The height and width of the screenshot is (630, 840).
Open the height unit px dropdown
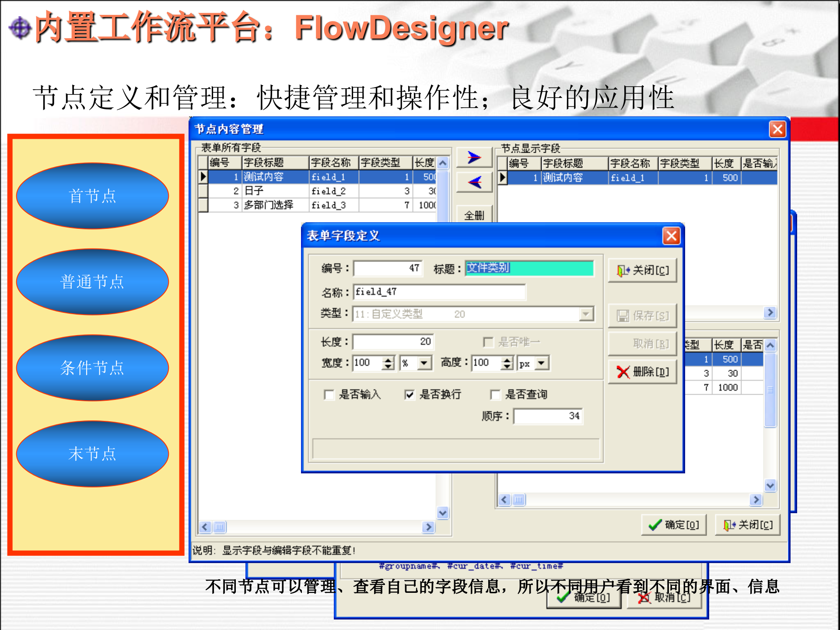[542, 363]
